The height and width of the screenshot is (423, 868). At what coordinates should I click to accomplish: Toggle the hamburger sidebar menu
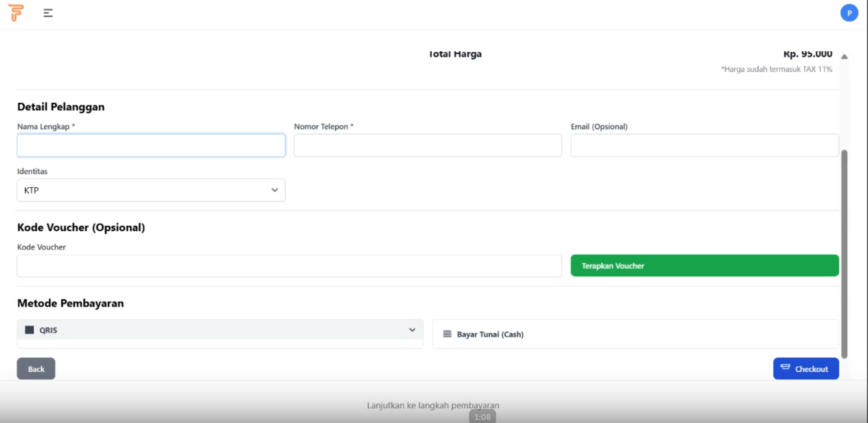coord(48,13)
